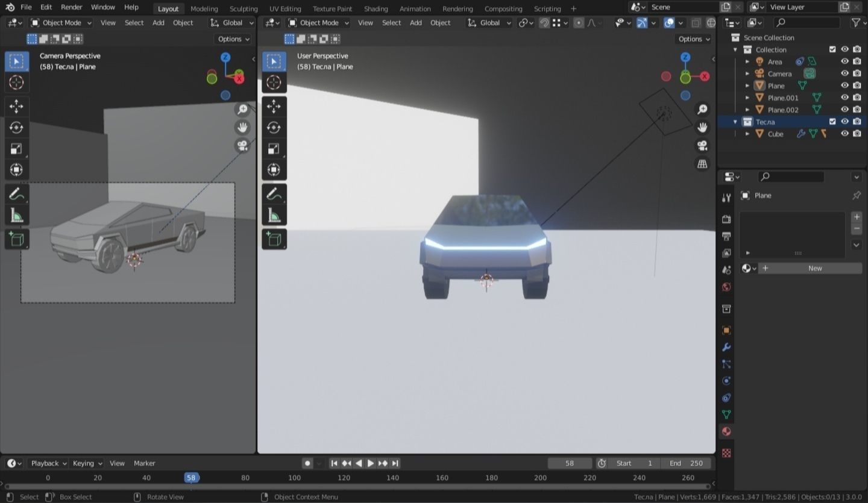
Task: Open the Object Constraints properties tab
Action: coord(726,398)
